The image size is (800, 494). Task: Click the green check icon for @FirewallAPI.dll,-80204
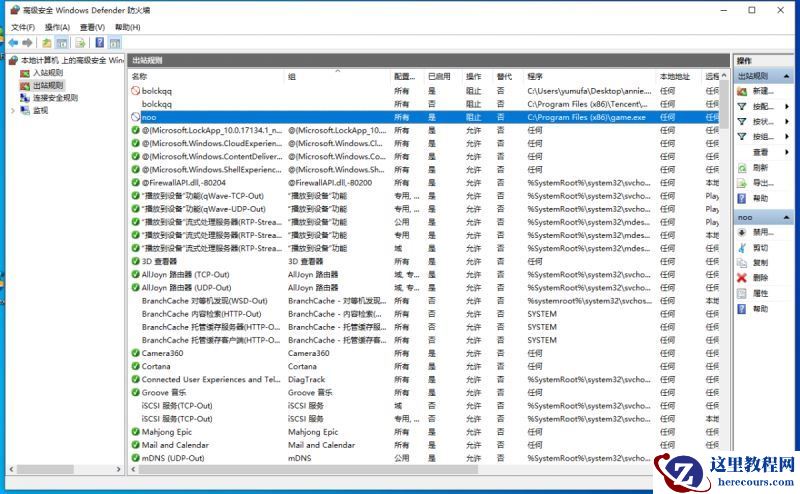[135, 183]
